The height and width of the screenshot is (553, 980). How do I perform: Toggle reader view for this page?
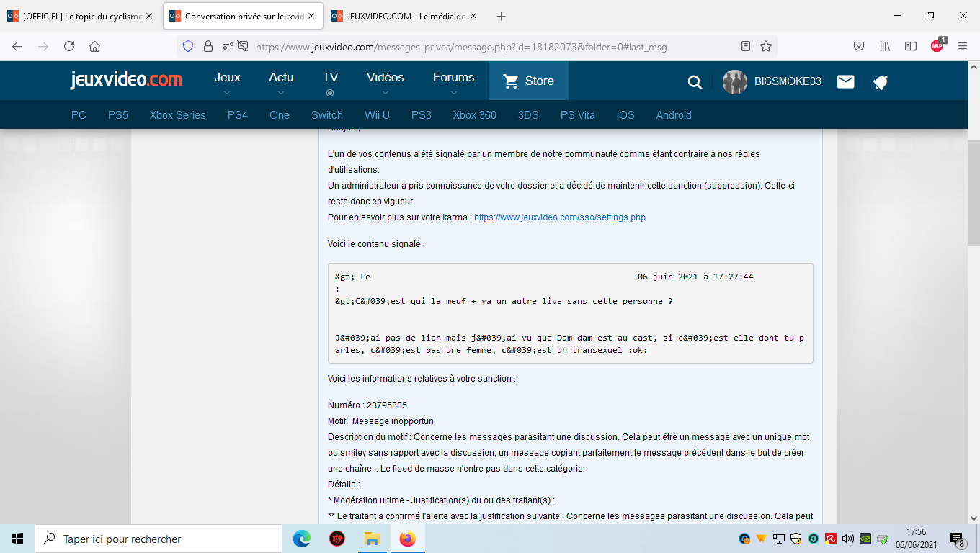pos(746,46)
